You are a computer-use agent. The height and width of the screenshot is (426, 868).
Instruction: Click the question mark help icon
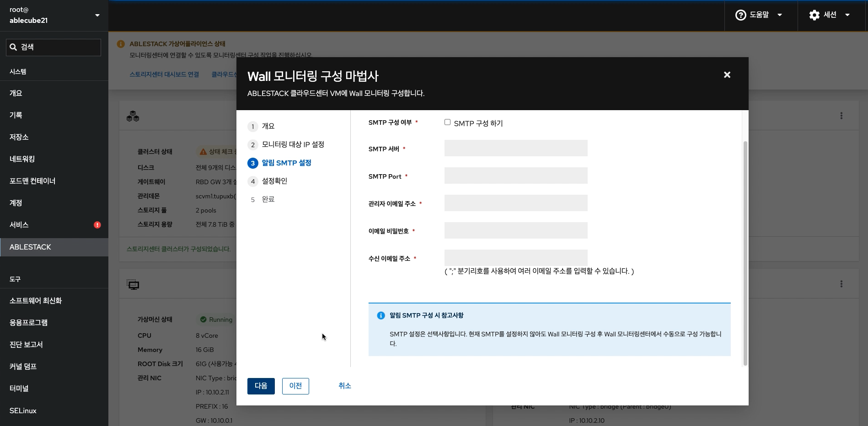click(x=740, y=15)
